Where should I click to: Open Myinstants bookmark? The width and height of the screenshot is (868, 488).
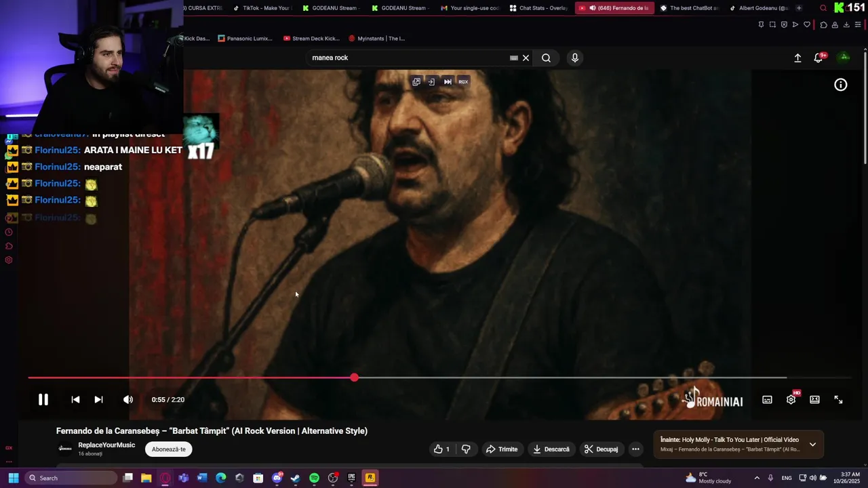point(376,39)
